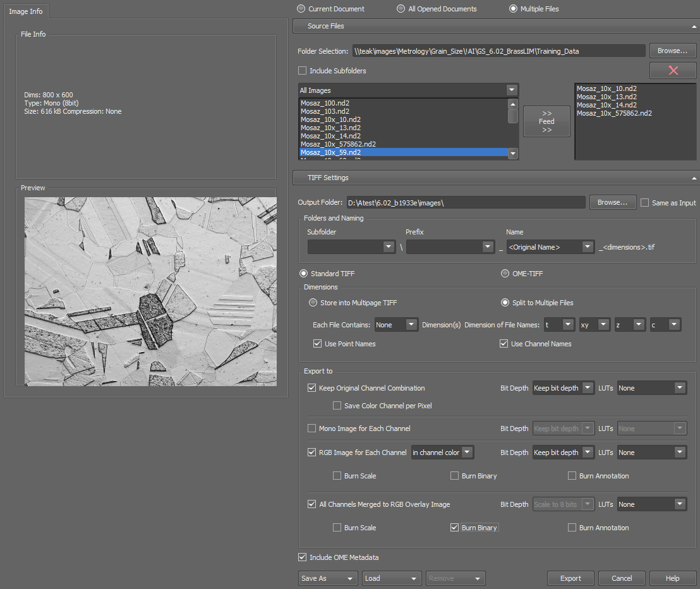This screenshot has width=700, height=589.
Task: Open the Load dropdown button
Action: pyautogui.click(x=392, y=578)
